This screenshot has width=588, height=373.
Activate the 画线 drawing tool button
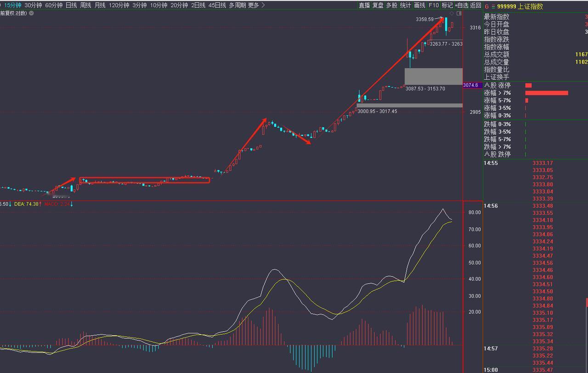click(x=419, y=6)
